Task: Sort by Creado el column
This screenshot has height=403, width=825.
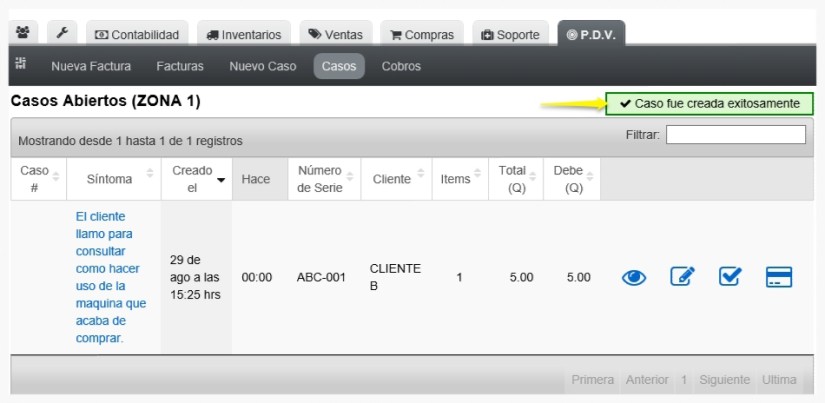Action: (197, 179)
